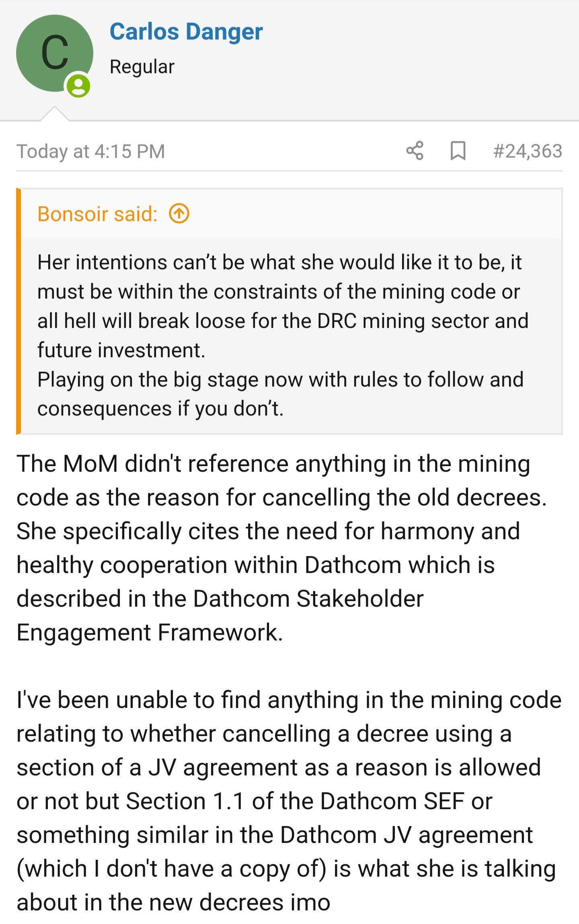Open Carlos Danger's green avatar
Viewport: 579px width, 924px height.
click(x=55, y=53)
